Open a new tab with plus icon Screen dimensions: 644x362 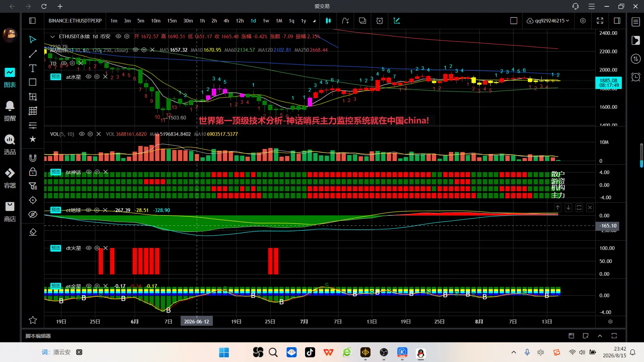click(x=60, y=6)
